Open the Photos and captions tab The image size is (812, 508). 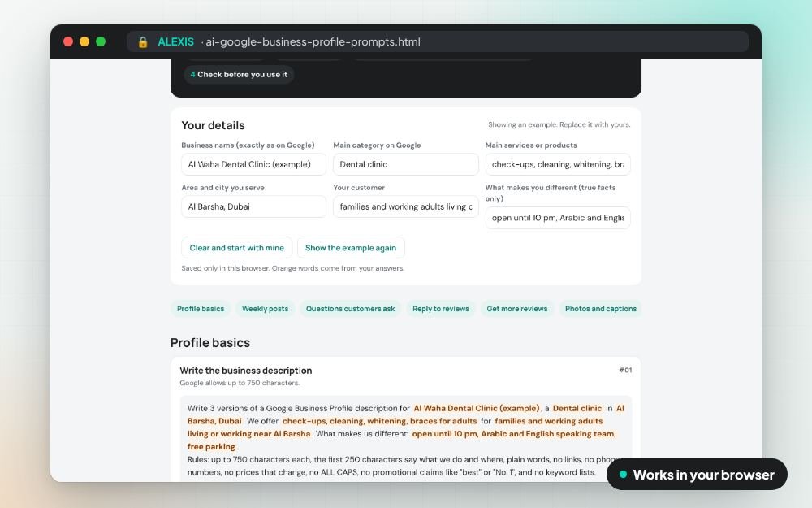point(600,308)
